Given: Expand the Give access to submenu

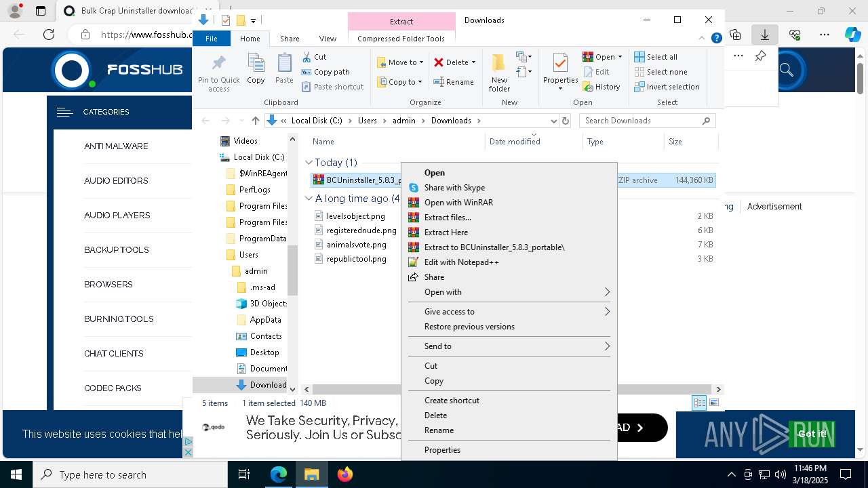Looking at the screenshot, I should [x=509, y=312].
